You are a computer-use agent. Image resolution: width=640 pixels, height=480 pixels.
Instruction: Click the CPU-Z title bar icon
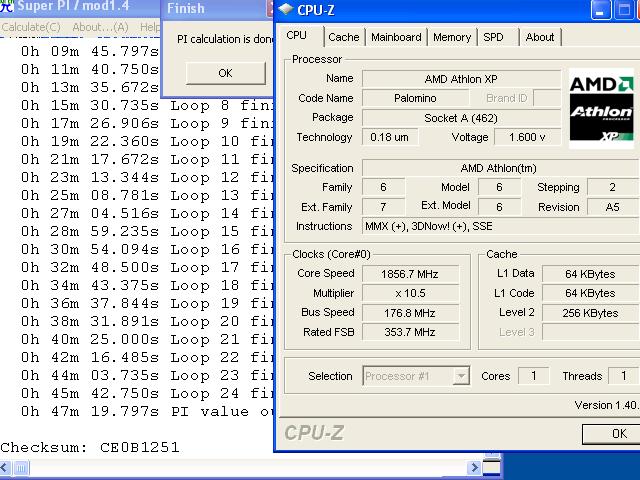pos(286,9)
